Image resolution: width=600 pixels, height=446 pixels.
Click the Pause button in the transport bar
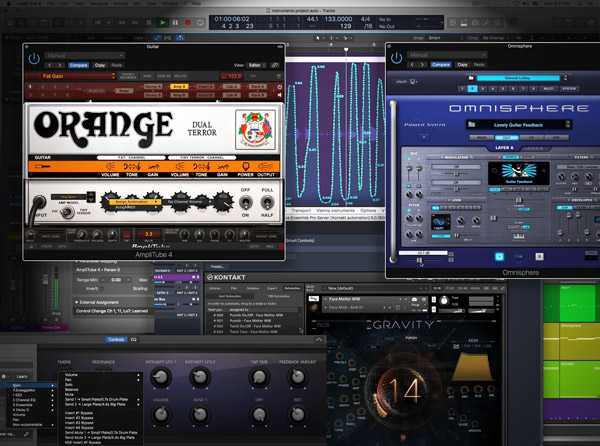click(175, 22)
